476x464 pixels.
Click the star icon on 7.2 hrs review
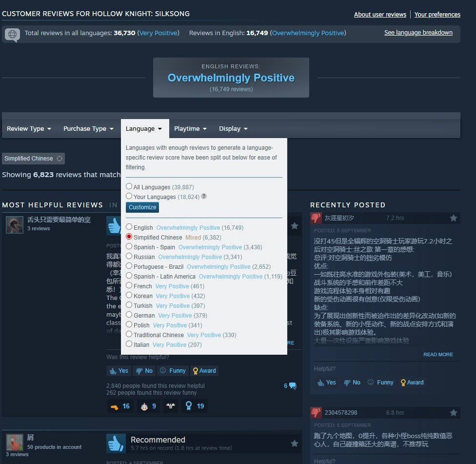point(453,218)
